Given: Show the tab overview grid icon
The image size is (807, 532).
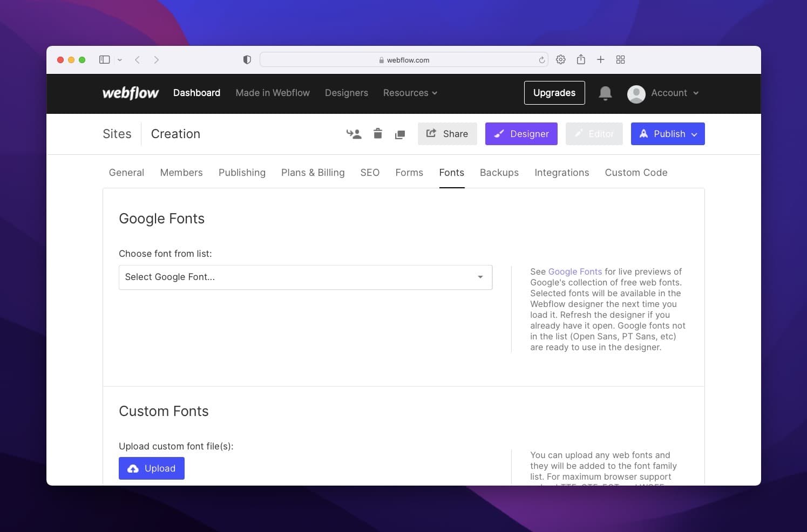Looking at the screenshot, I should click(620, 59).
